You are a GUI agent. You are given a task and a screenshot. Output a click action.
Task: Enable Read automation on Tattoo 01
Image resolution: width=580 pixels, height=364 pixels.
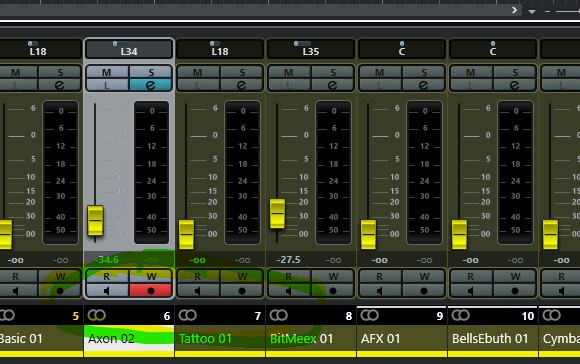click(198, 276)
